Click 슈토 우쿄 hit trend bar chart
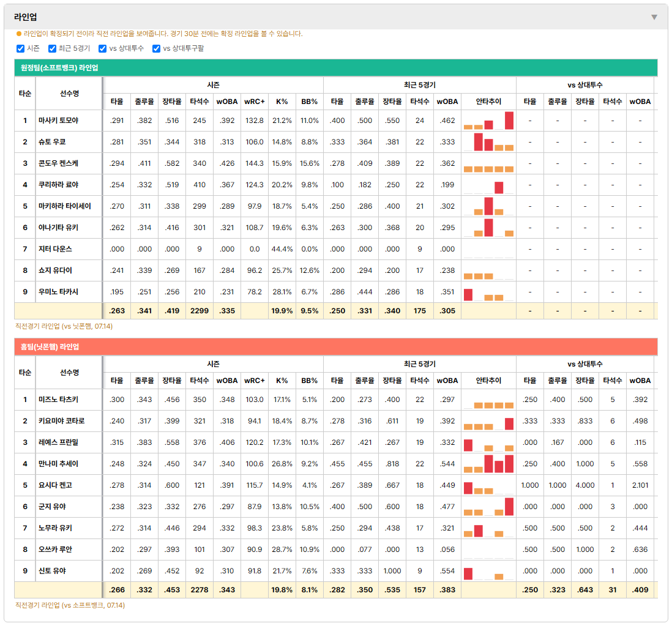This screenshot has height=626, width=672. 488,142
